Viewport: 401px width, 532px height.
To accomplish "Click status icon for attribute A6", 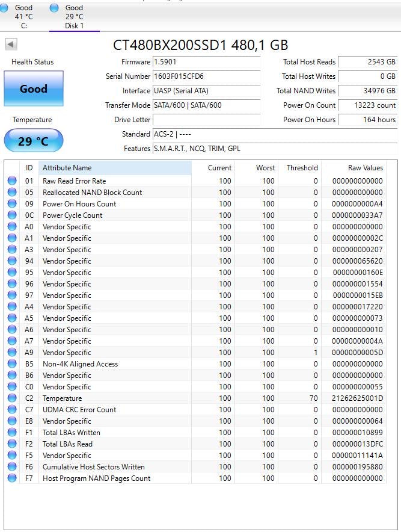I will point(12,329).
